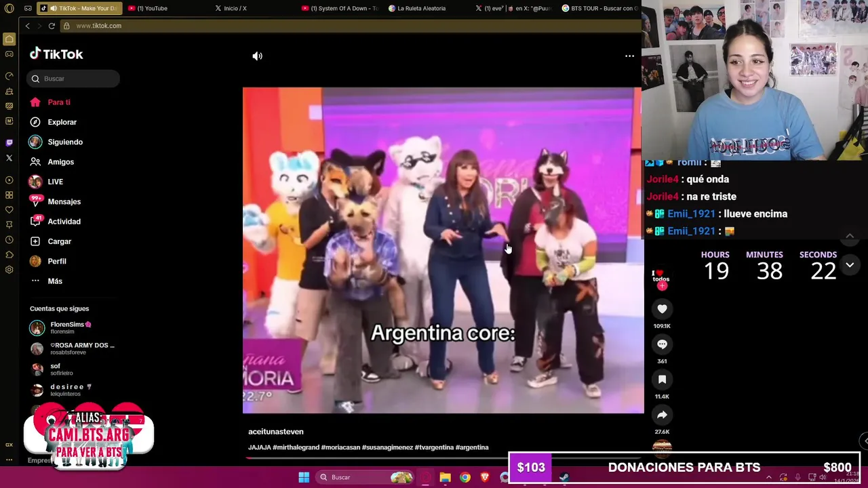Viewport: 868px width, 488px height.
Task: Follow creator via the pink plus badge
Action: pyautogui.click(x=662, y=286)
